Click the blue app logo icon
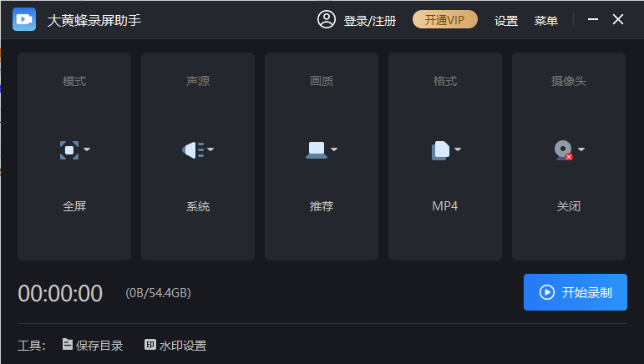This screenshot has width=644, height=364. coord(24,19)
